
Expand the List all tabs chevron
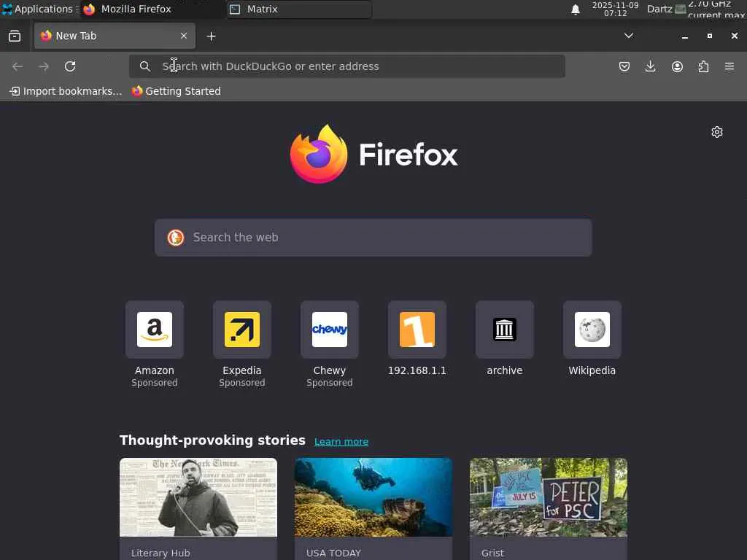(629, 36)
